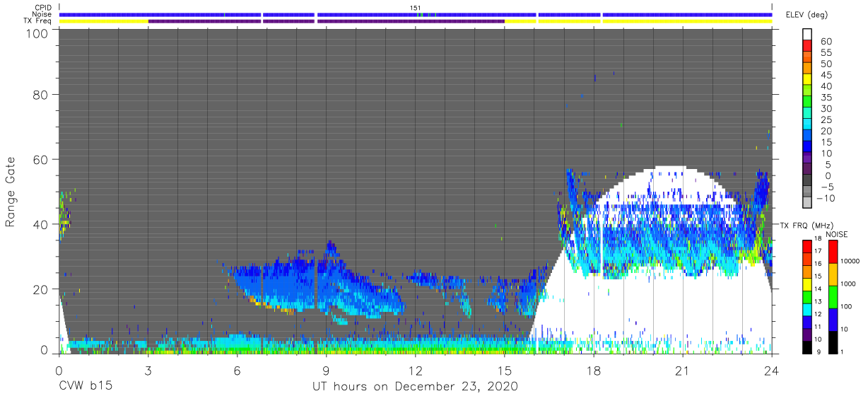Click the blue Noise strip above the plot
868x401 pixels.
pos(416,14)
